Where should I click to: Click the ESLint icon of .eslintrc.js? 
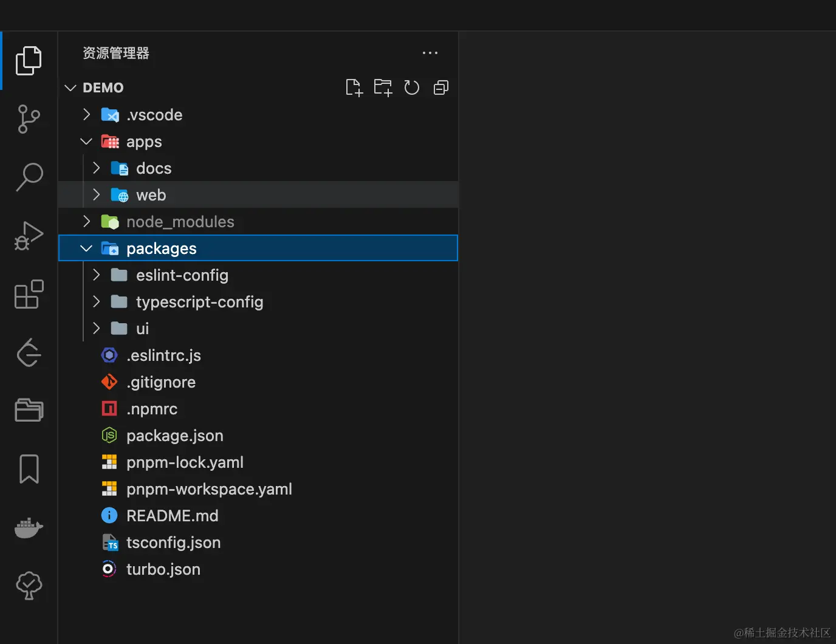tap(109, 355)
